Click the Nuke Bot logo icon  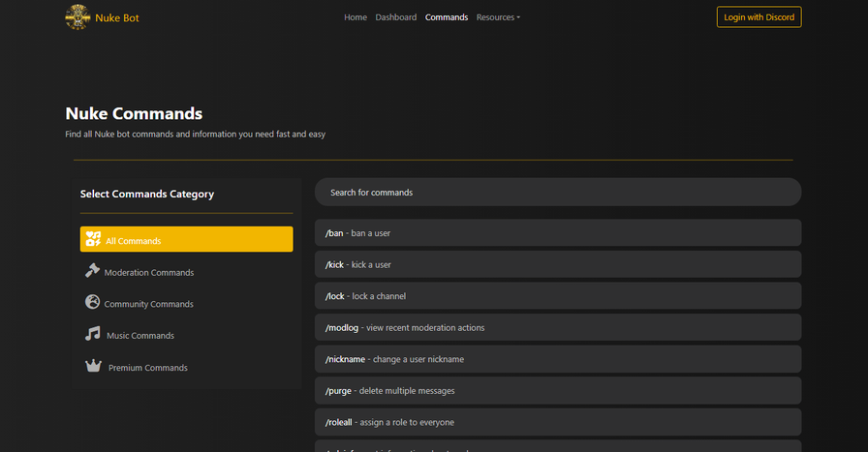[x=77, y=17]
